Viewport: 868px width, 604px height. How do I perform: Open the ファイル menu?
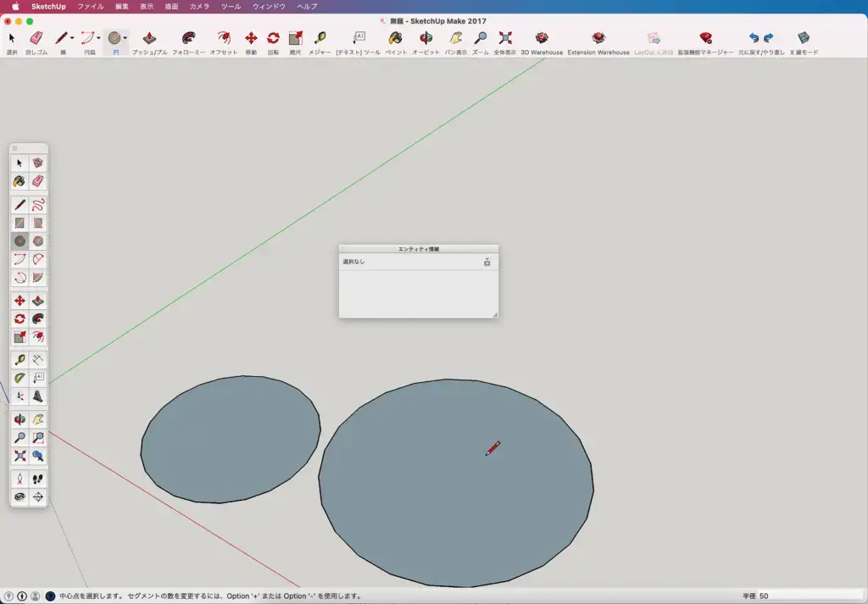[90, 6]
